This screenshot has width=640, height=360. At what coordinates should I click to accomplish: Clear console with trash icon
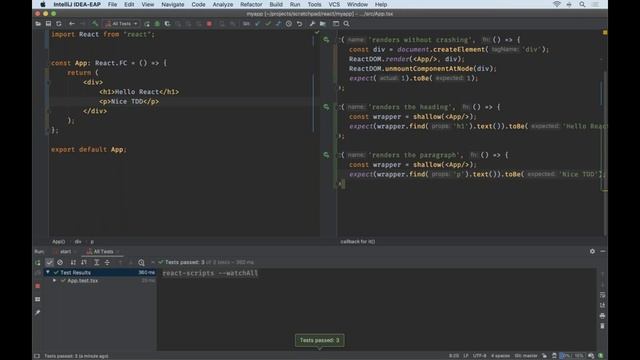point(602,326)
